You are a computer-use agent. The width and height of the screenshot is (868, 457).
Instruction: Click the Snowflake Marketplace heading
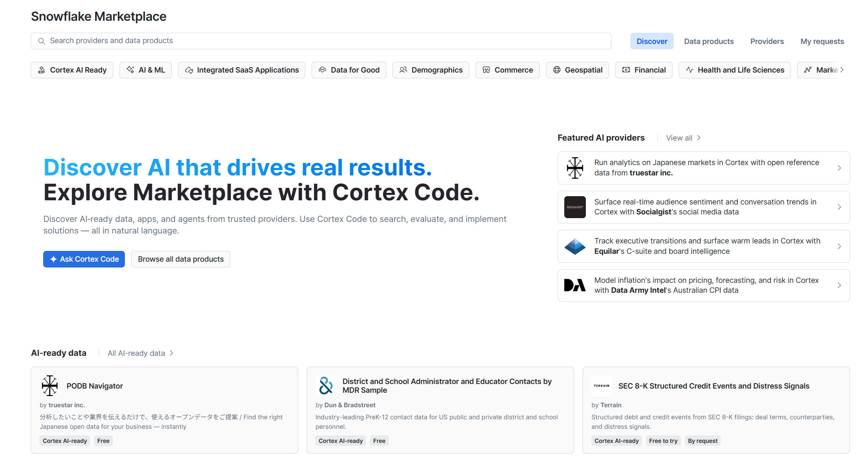[x=99, y=16]
